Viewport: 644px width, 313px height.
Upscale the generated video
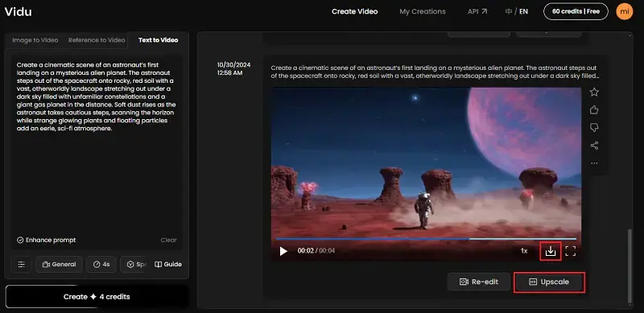pyautogui.click(x=549, y=282)
